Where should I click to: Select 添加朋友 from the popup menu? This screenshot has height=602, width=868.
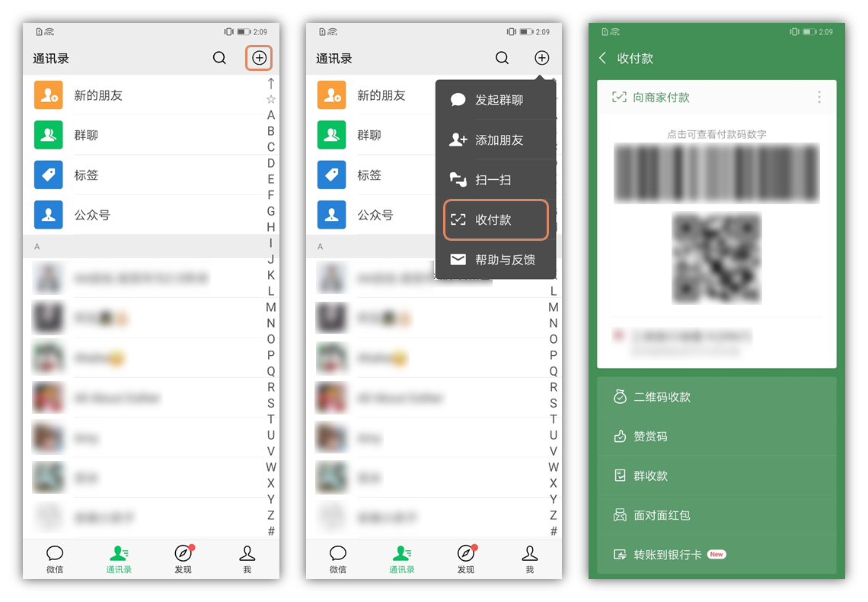[496, 140]
